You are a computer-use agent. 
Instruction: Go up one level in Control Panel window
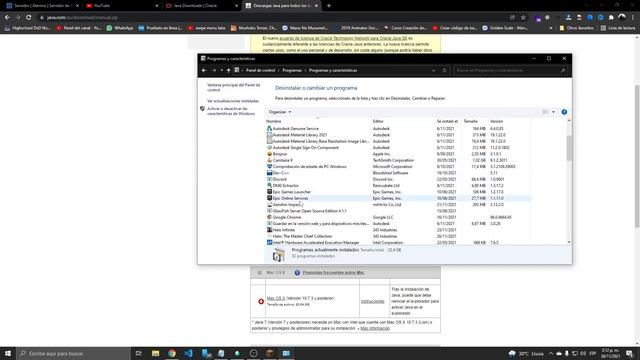tap(229, 71)
